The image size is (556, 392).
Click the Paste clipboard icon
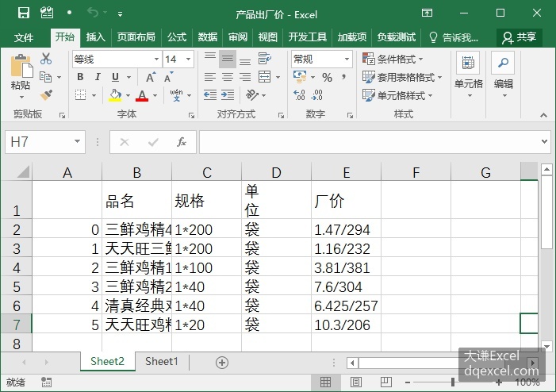pyautogui.click(x=21, y=66)
